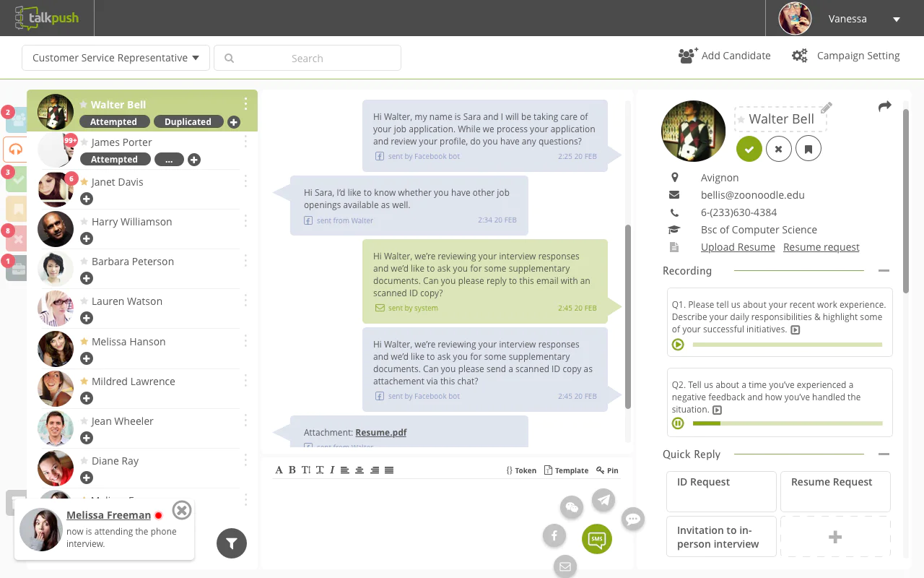Unstar Melissa Hanson
Screen dimensions: 924x578
84,341
